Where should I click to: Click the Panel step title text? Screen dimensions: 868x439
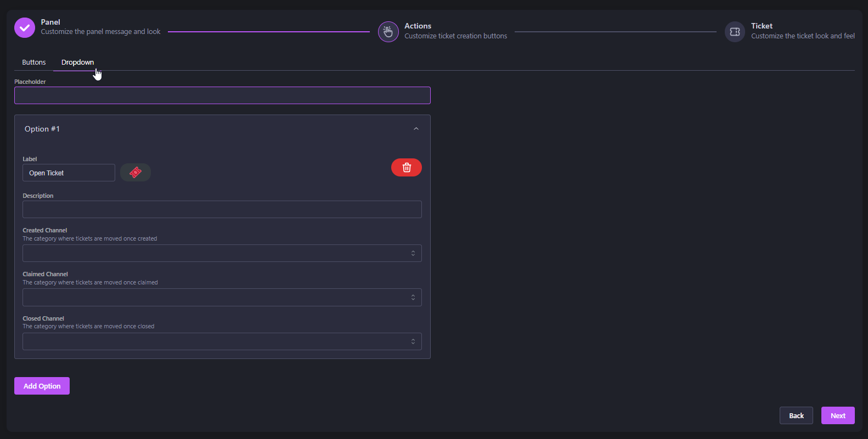point(50,22)
